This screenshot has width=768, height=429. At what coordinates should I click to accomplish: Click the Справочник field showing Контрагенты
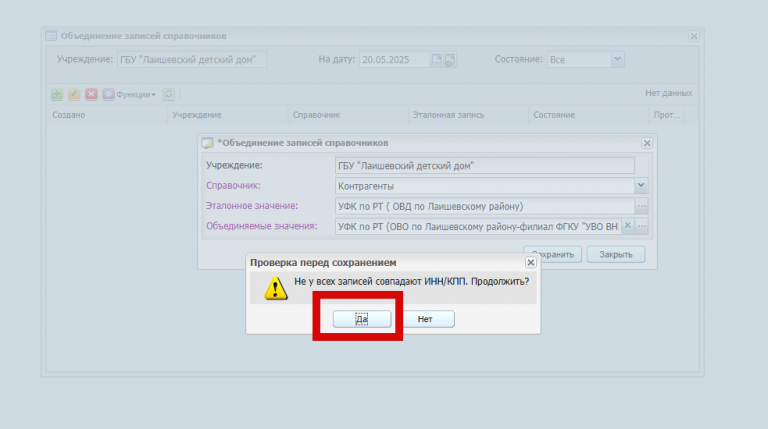pyautogui.click(x=485, y=186)
